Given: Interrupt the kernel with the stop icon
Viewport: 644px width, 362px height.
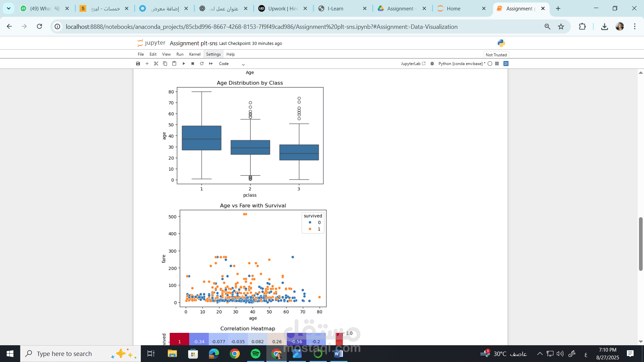Looking at the screenshot, I should pyautogui.click(x=193, y=64).
